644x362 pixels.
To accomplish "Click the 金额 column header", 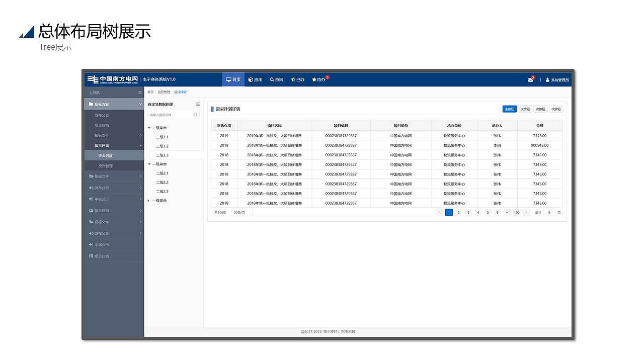I will click(x=540, y=126).
